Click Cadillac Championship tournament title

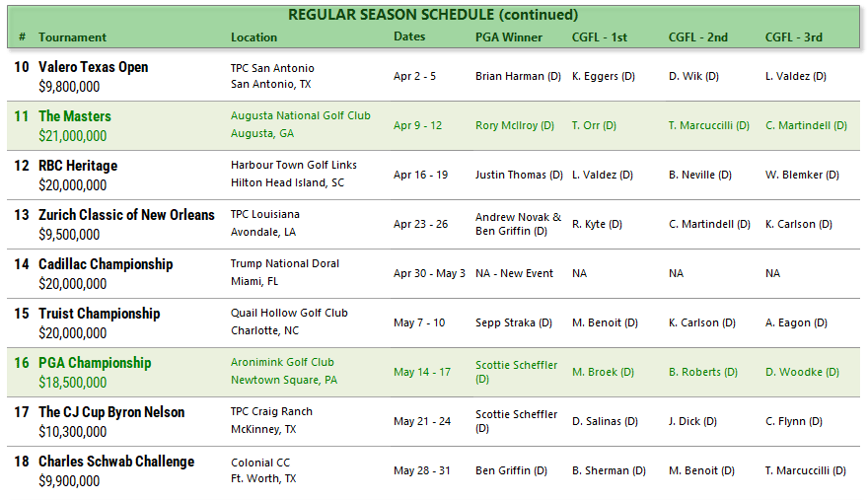pyautogui.click(x=106, y=264)
